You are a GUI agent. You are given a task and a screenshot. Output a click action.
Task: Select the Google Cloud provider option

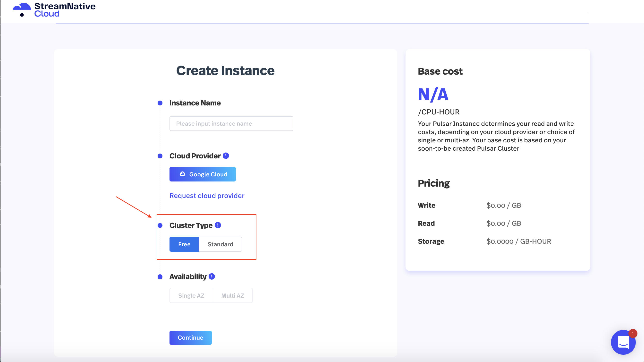pos(202,174)
